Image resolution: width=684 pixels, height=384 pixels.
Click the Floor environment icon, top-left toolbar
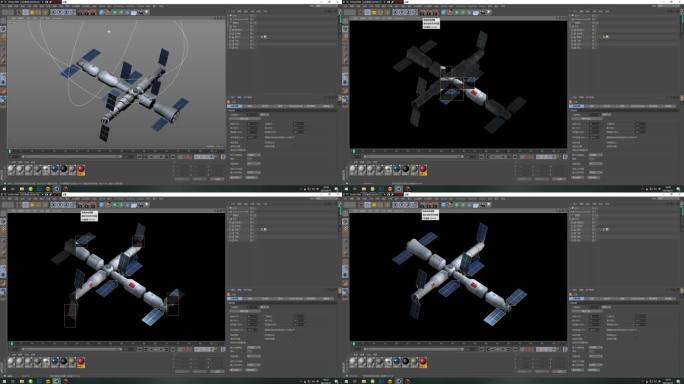click(x=134, y=12)
